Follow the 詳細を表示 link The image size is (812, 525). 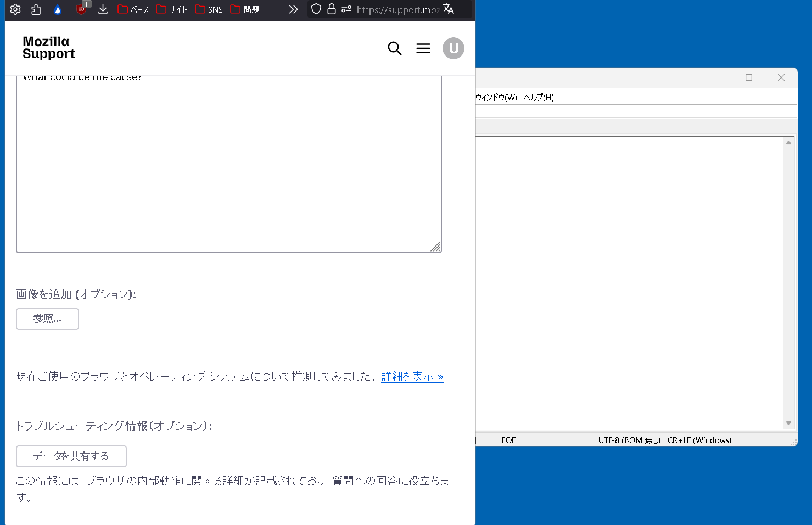tap(412, 377)
